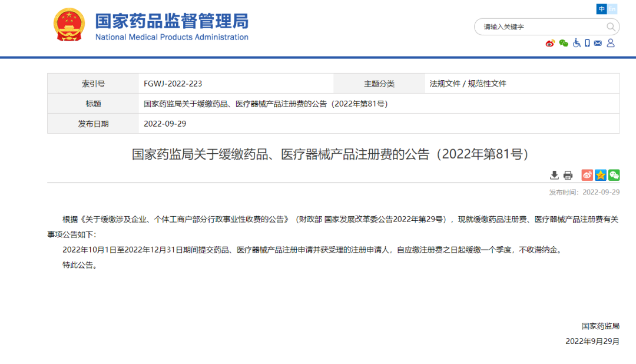Screen dimensions: 636x364
Task: Download the announcement via download icon
Action: point(554,175)
